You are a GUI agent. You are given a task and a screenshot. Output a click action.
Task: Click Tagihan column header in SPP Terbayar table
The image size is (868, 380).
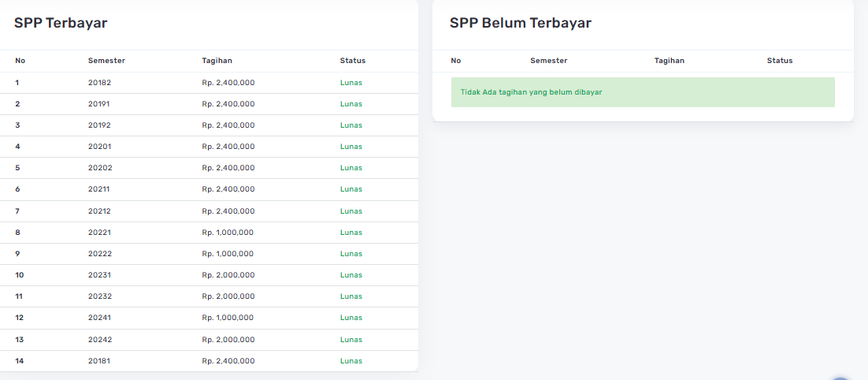coord(217,61)
